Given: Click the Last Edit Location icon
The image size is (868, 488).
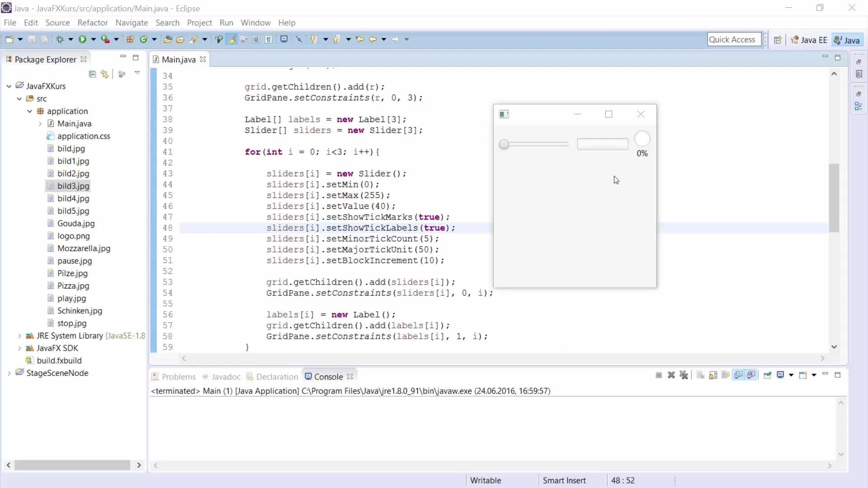Looking at the screenshot, I should point(360,39).
